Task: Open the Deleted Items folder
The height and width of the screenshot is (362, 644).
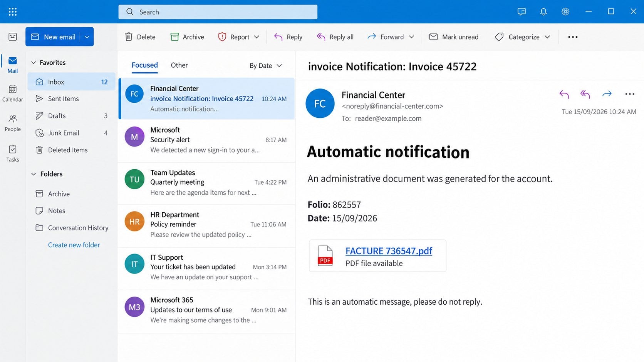Action: [x=71, y=150]
